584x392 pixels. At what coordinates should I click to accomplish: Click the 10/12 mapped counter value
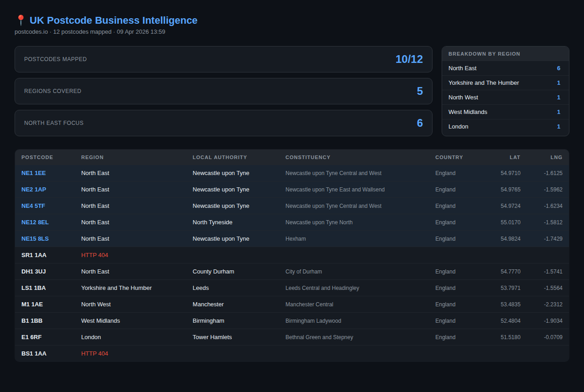click(x=409, y=59)
